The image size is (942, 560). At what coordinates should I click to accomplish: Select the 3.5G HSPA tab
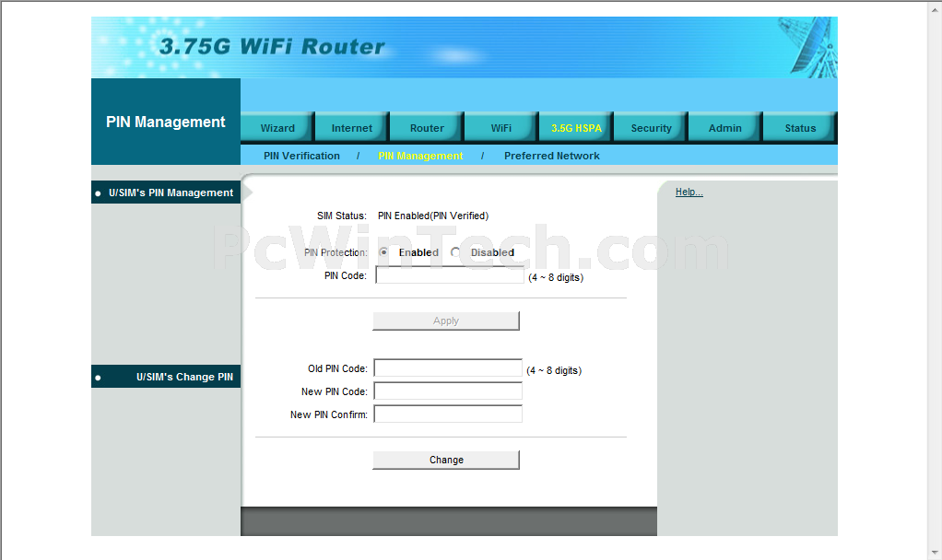tap(576, 128)
